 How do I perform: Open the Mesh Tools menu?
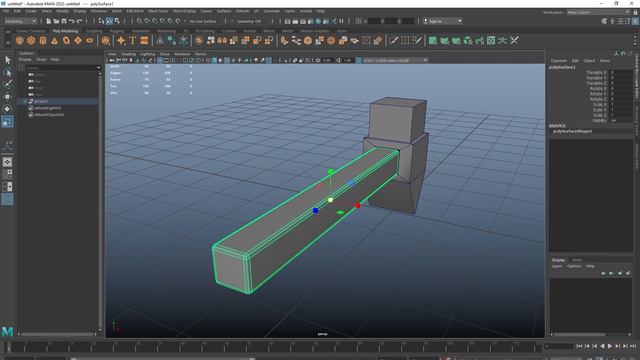pyautogui.click(x=158, y=11)
